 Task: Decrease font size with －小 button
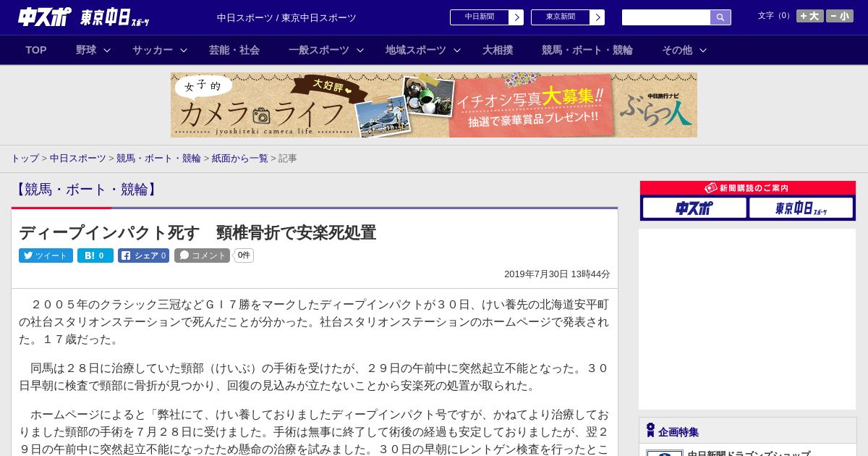[840, 16]
